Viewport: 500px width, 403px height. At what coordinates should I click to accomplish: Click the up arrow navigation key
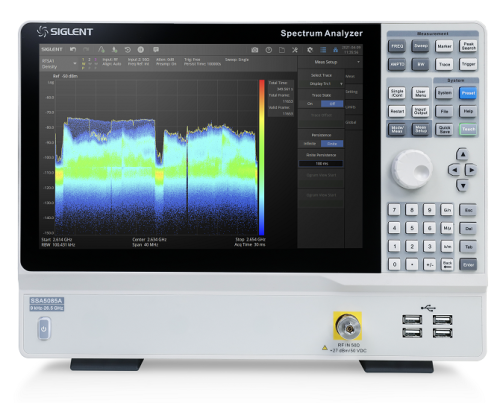(462, 155)
